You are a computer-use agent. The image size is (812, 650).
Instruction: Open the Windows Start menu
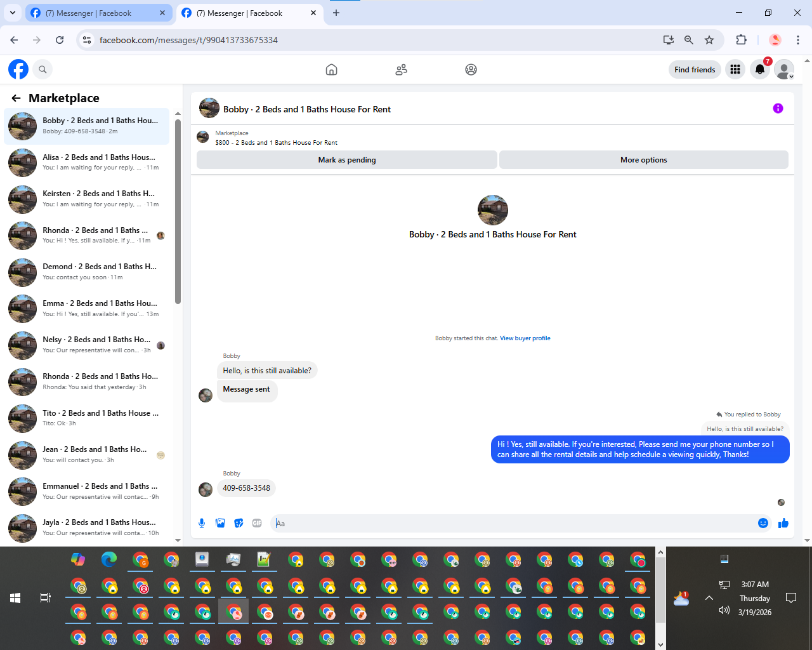tap(15, 598)
